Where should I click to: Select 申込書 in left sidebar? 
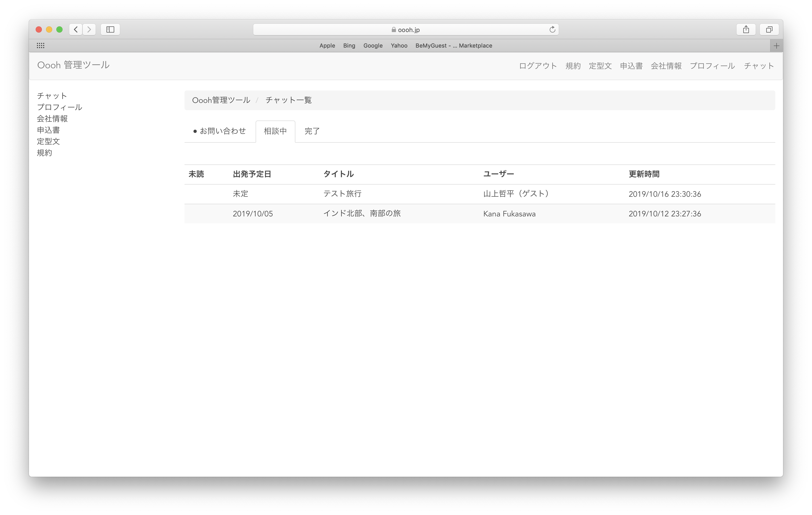coord(48,130)
